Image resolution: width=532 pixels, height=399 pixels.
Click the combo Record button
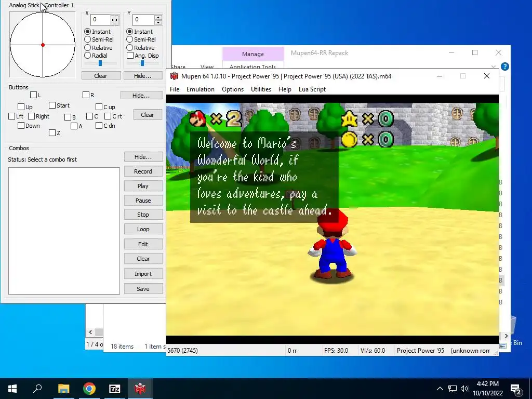point(143,171)
